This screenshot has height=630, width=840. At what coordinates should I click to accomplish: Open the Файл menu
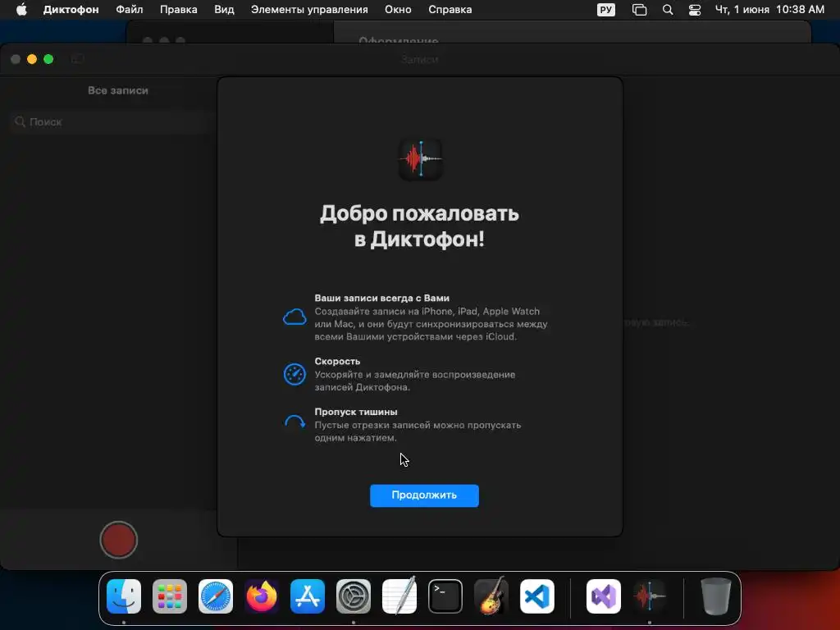point(129,10)
